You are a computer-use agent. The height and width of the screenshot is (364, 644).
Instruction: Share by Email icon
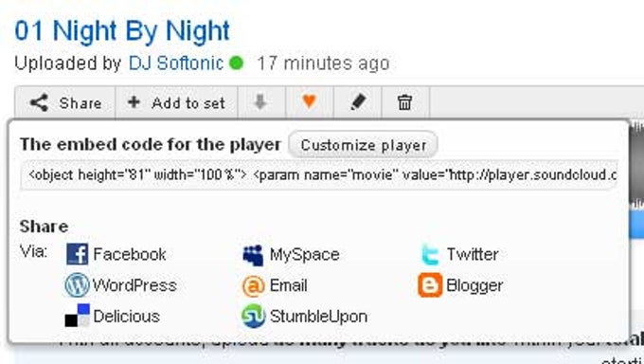(254, 286)
